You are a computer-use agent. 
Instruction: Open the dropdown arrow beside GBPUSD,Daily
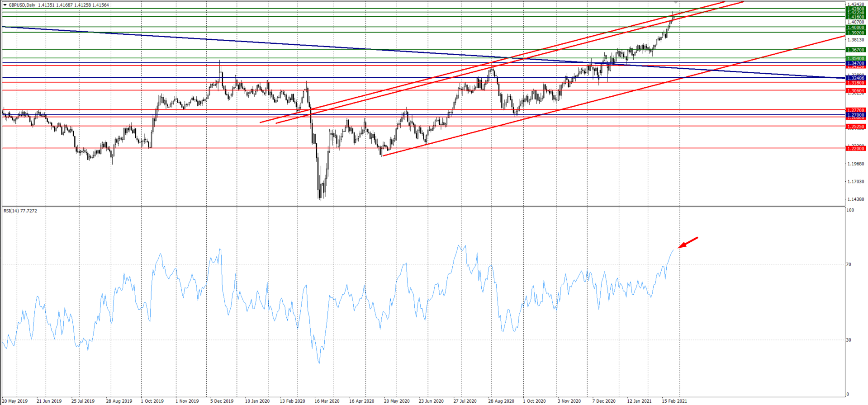click(x=5, y=5)
